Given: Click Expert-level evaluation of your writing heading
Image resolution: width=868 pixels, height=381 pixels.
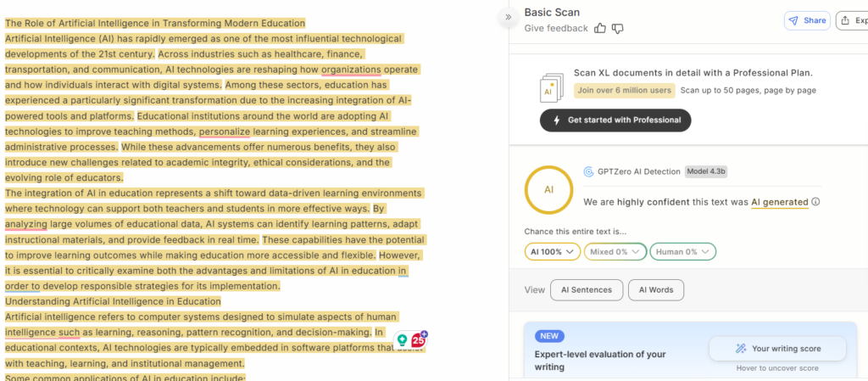Looking at the screenshot, I should click(600, 360).
